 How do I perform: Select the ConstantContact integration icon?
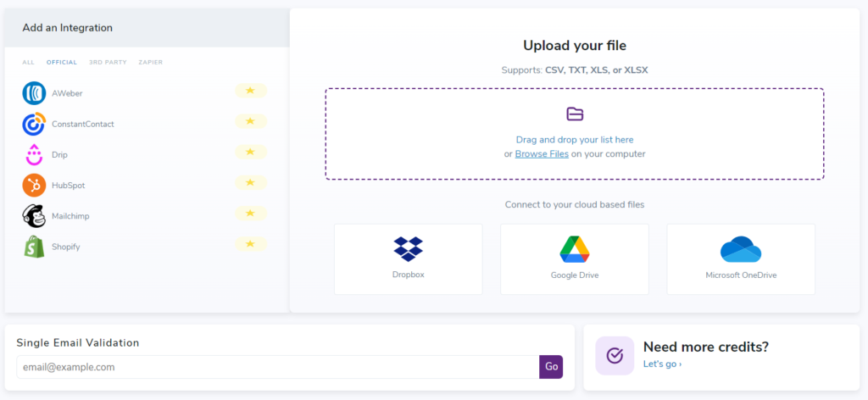click(34, 124)
